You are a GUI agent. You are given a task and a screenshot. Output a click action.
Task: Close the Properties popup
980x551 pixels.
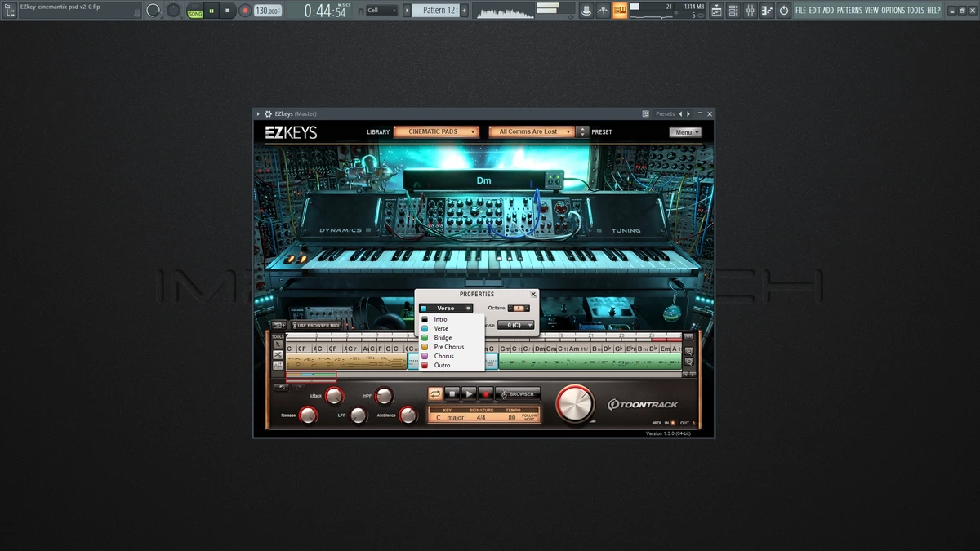(533, 295)
